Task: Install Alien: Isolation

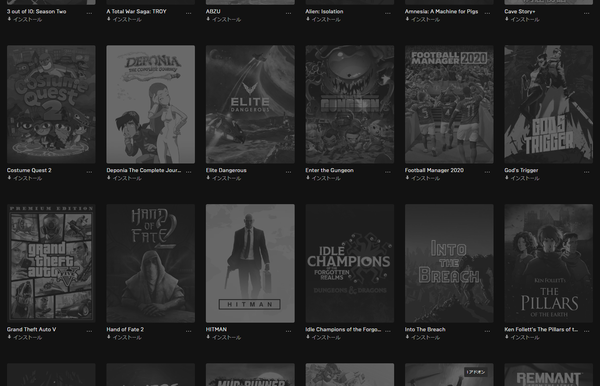Action: [x=323, y=20]
